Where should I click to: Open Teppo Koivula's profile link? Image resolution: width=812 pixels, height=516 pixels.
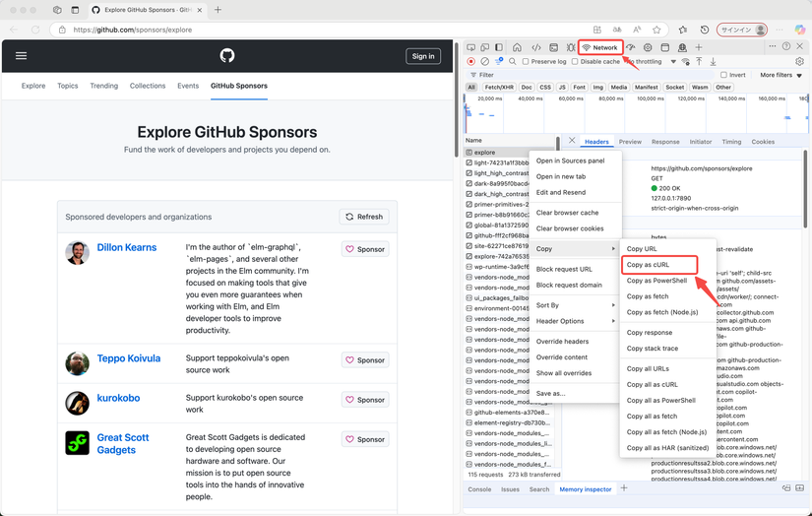[x=128, y=358]
